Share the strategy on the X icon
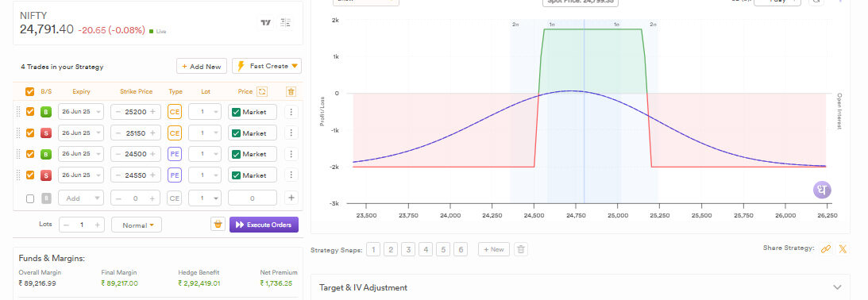 [x=843, y=248]
